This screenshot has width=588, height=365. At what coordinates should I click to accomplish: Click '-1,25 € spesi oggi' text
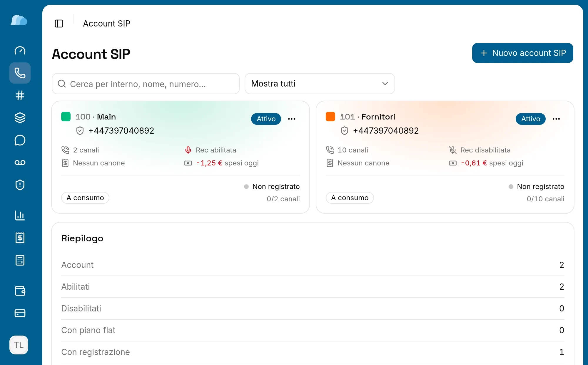pyautogui.click(x=228, y=163)
